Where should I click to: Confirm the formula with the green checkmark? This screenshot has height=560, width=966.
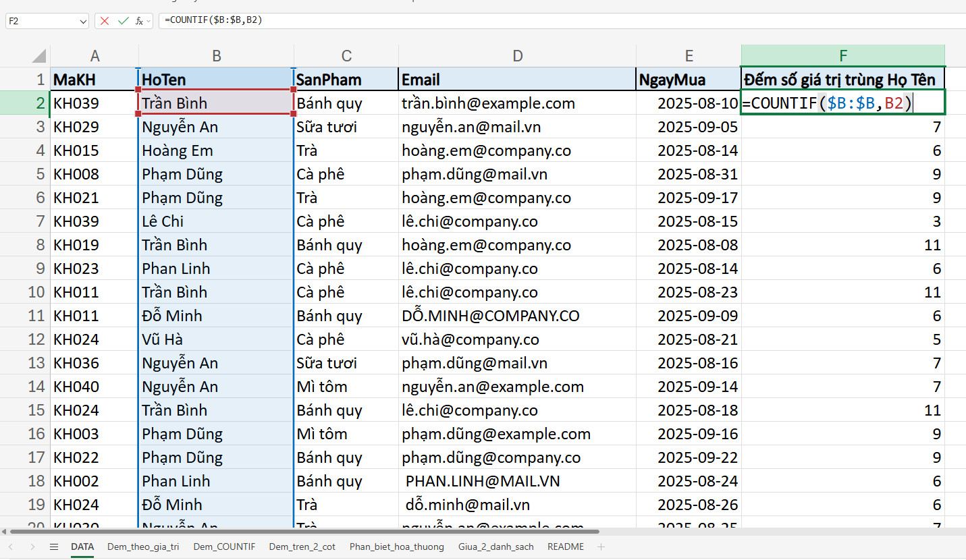tap(123, 21)
